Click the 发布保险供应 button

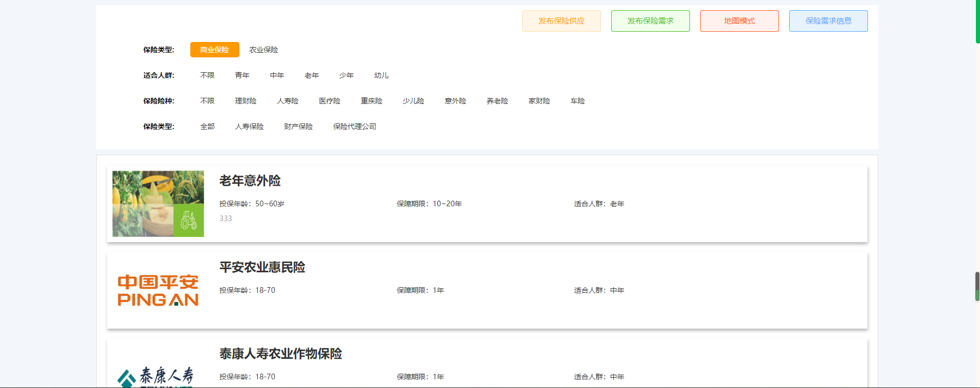click(x=561, y=21)
